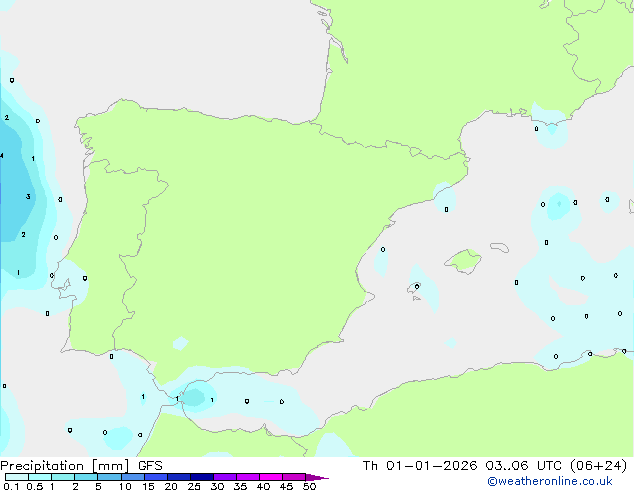Click the '25' legend scale number
Viewport: 634px width, 490px height.
(194, 486)
